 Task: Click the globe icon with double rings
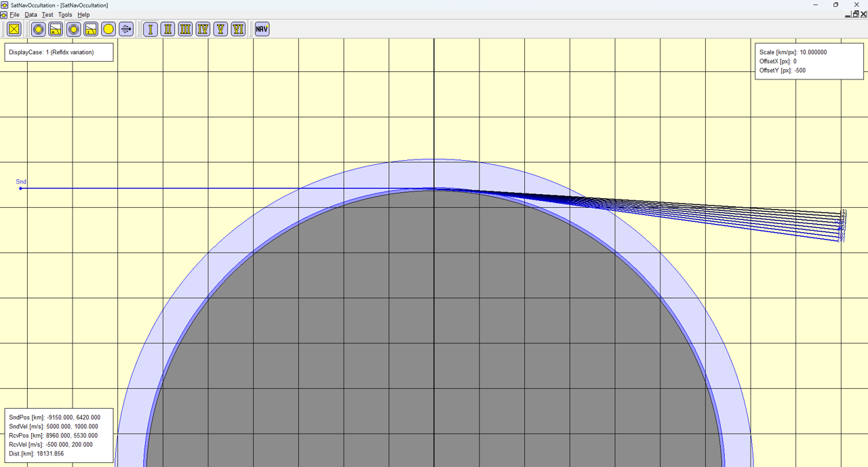coord(73,29)
